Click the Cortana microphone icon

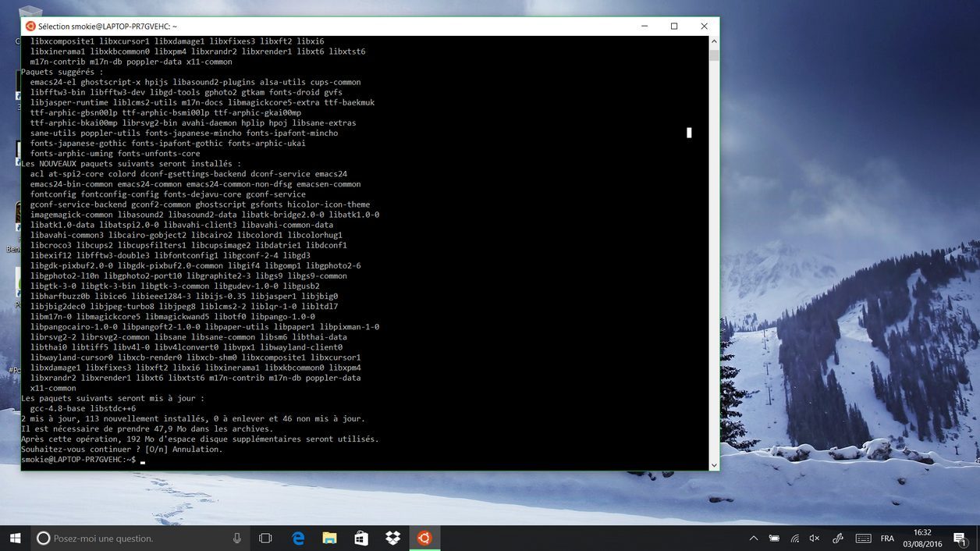[237, 538]
